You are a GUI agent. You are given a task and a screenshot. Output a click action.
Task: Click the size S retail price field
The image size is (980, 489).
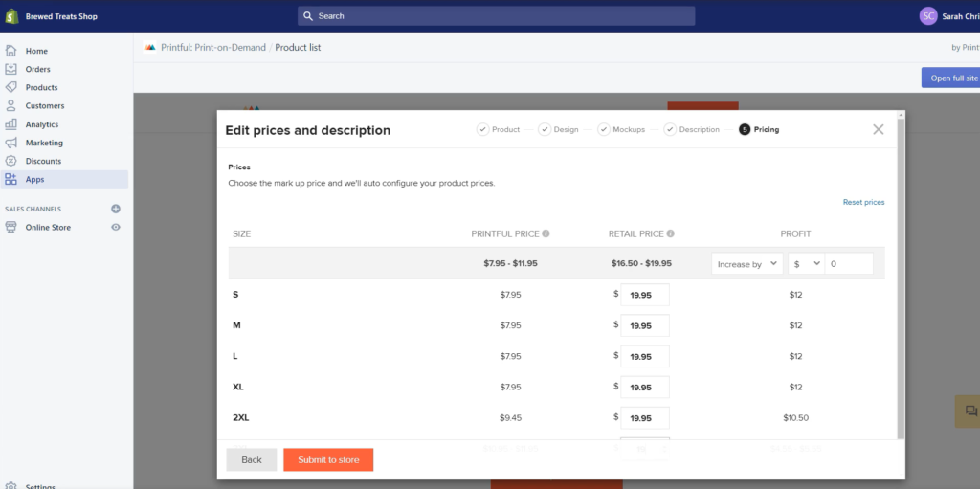click(644, 295)
